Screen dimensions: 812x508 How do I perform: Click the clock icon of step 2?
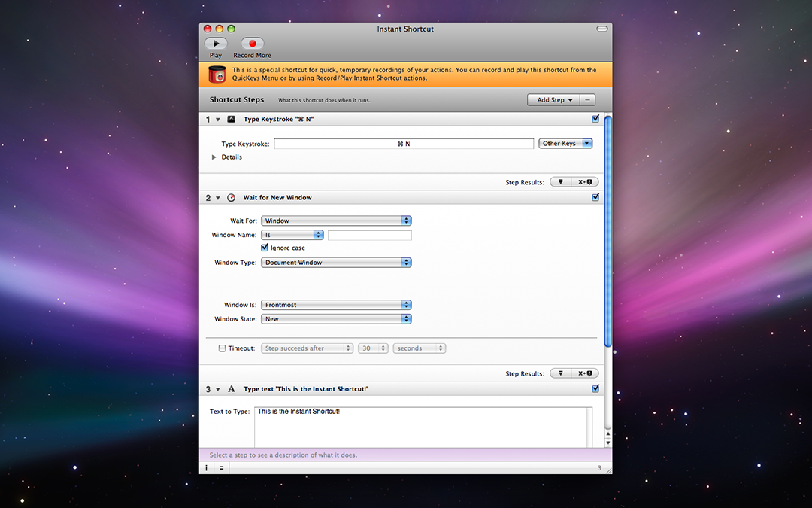coord(232,197)
